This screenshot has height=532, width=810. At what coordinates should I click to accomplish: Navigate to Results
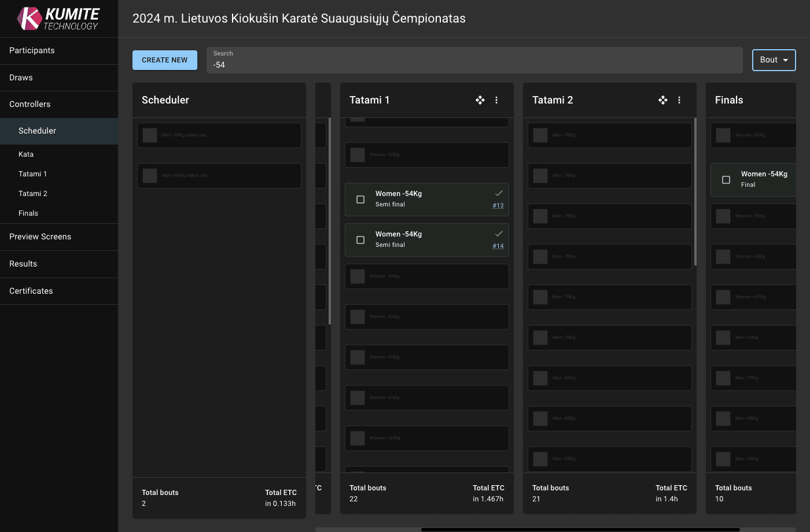23,264
